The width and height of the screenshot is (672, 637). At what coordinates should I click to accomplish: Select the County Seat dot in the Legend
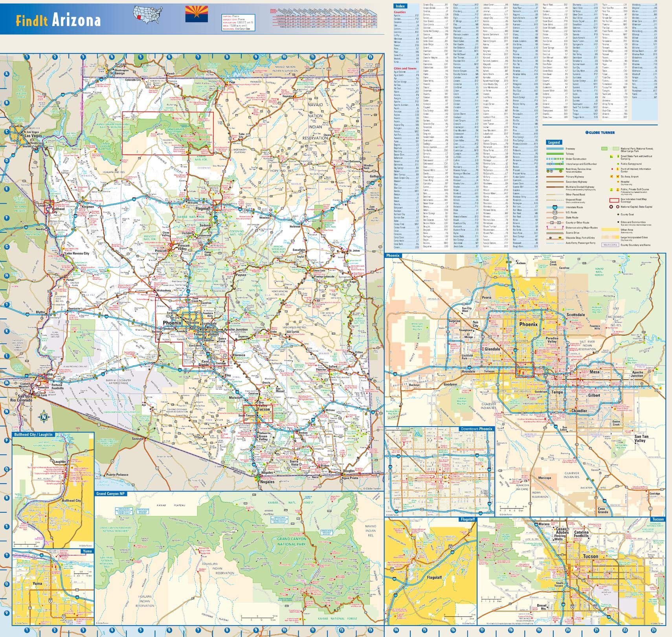coord(618,214)
